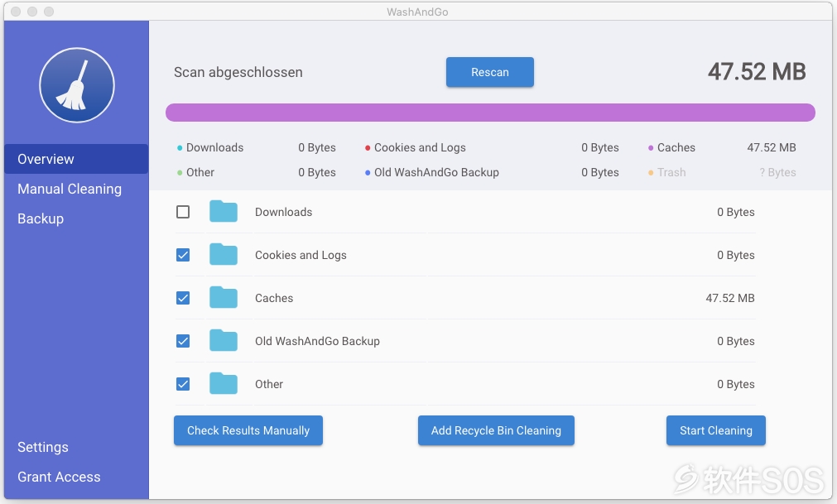This screenshot has height=504, width=837.
Task: Click the Start Cleaning button
Action: point(716,430)
